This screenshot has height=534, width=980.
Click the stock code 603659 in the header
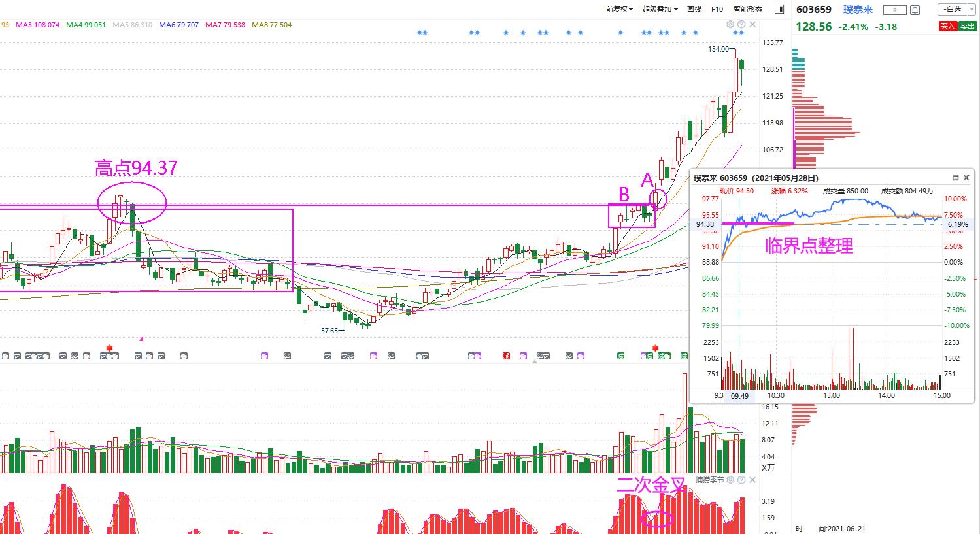(x=813, y=10)
